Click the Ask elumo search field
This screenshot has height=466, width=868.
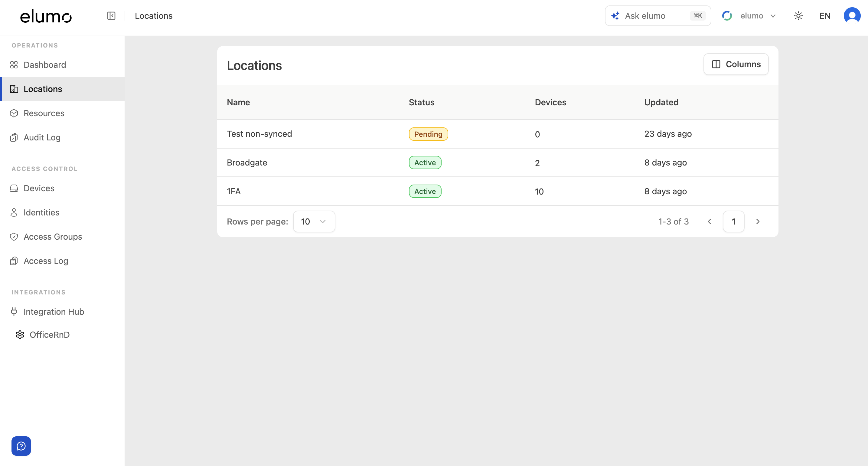[x=658, y=16]
